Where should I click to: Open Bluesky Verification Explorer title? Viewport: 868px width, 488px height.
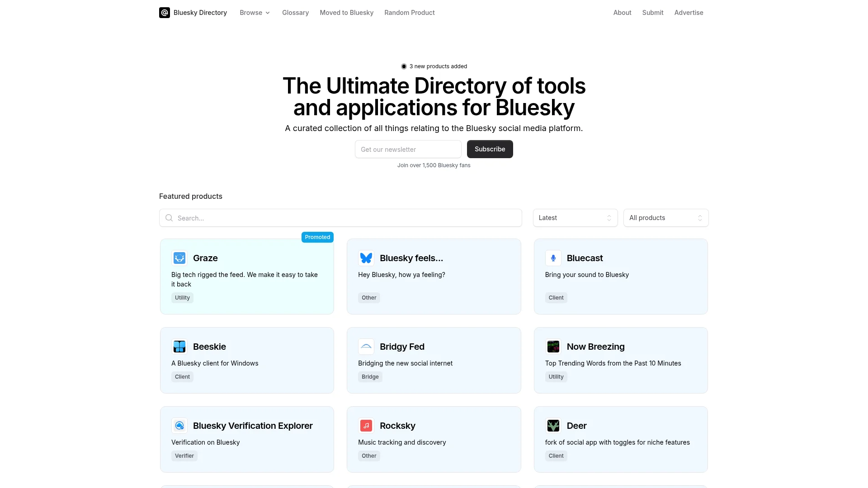[x=253, y=426]
